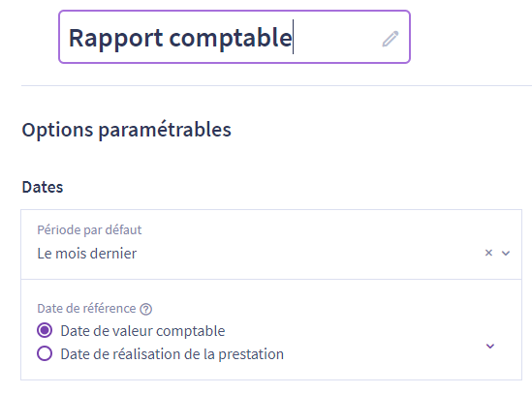Click the horizontal divider below the title

276,86
